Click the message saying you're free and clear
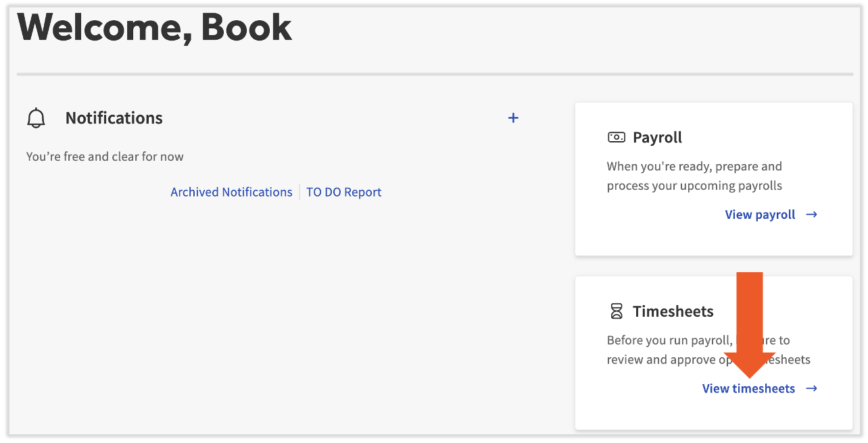Screen dimensions: 868x443 coord(104,156)
